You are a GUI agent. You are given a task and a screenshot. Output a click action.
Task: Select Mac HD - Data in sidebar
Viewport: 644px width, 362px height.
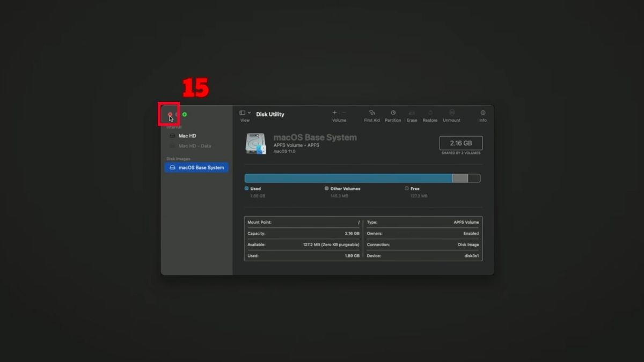click(196, 146)
